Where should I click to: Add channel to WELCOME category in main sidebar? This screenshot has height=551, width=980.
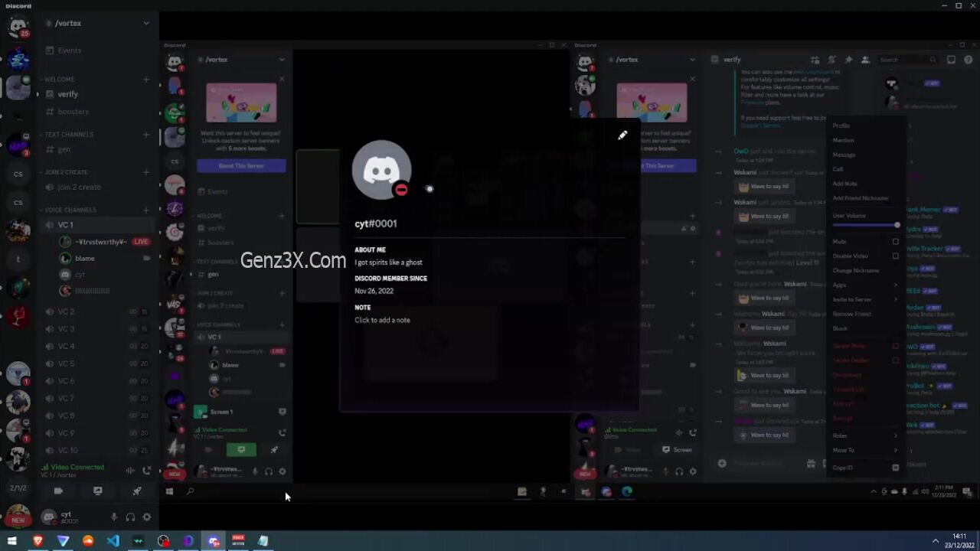(x=146, y=80)
